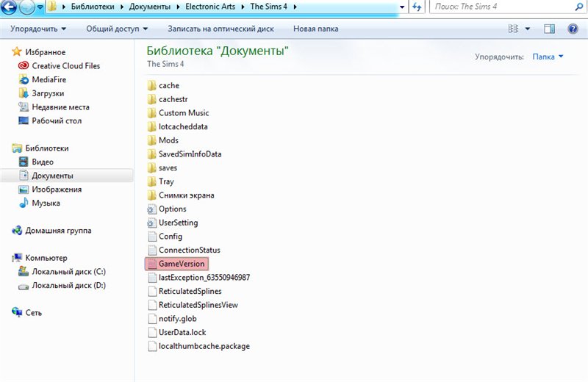588x382 pixels.
Task: Open 'Локальный диск (D:)'
Action: point(68,285)
